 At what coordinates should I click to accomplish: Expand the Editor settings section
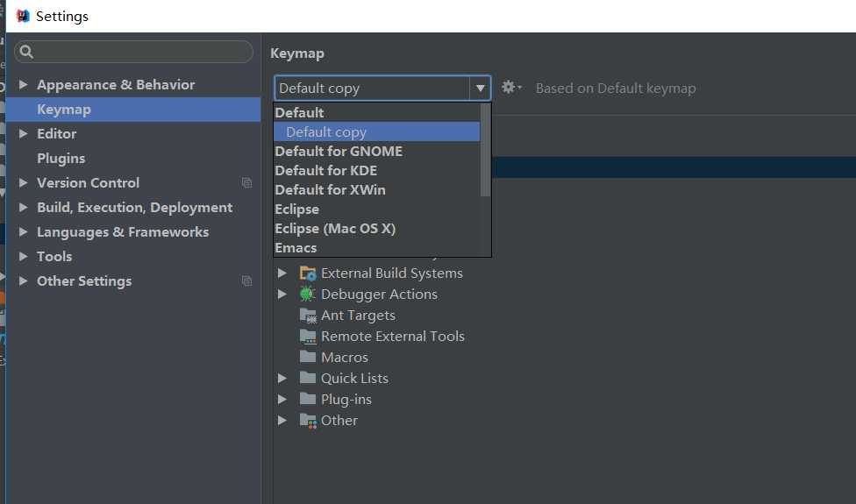(x=23, y=133)
